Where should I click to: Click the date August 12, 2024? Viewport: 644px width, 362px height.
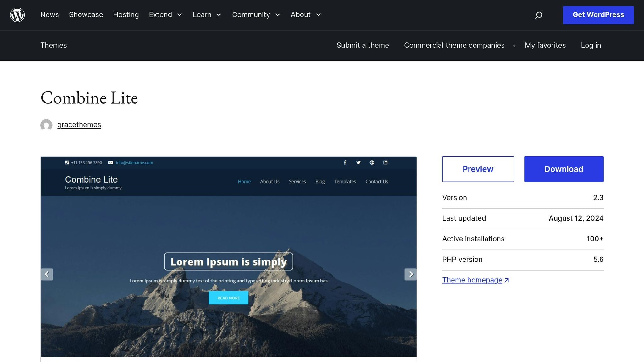point(576,218)
